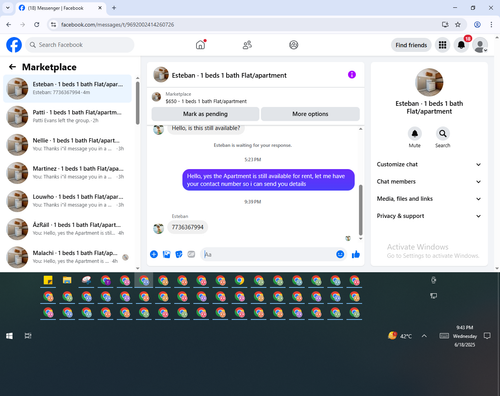This screenshot has width=500, height=396.
Task: Open more actions plus icon in composer
Action: pyautogui.click(x=154, y=254)
